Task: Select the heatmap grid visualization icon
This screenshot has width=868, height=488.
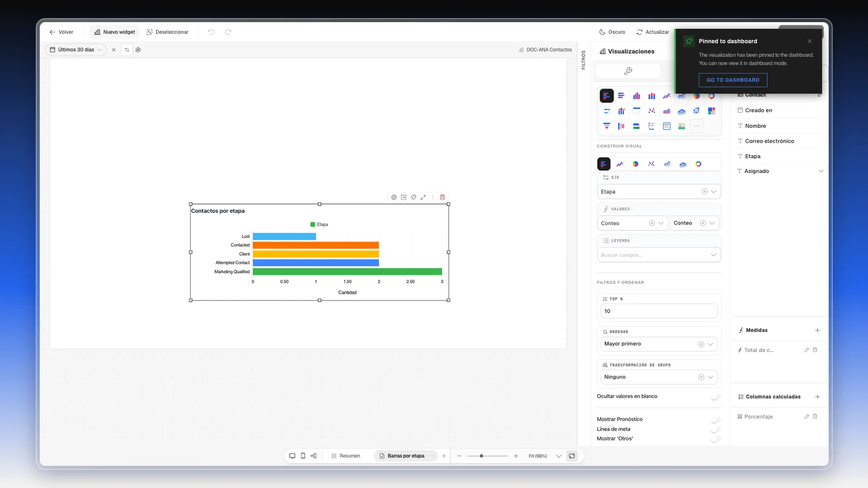Action: [697, 111]
